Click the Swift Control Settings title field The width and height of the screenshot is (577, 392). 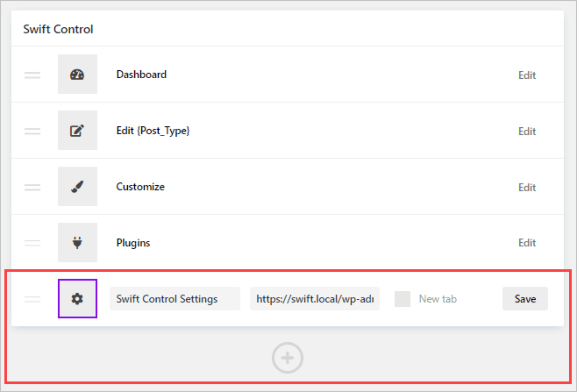175,299
